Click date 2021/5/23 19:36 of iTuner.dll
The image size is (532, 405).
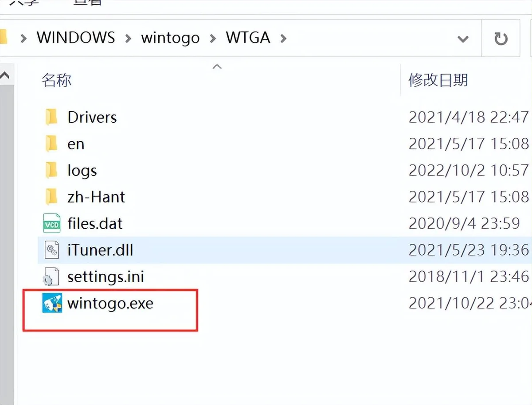pos(469,250)
